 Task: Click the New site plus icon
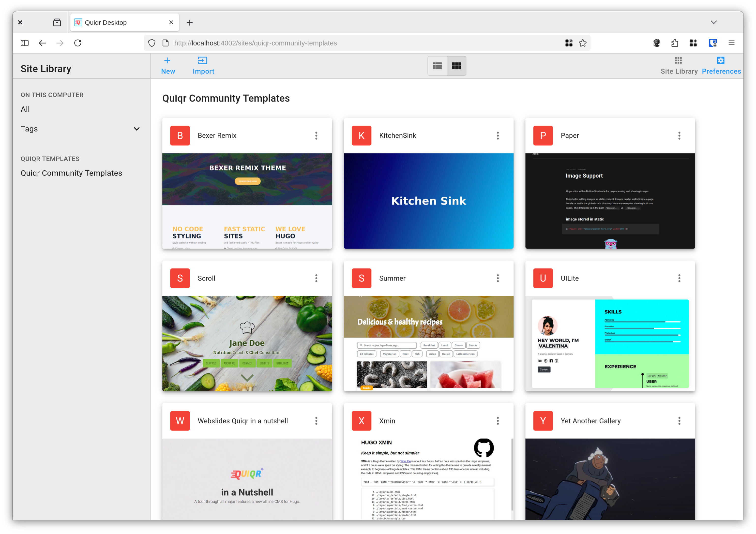click(167, 60)
